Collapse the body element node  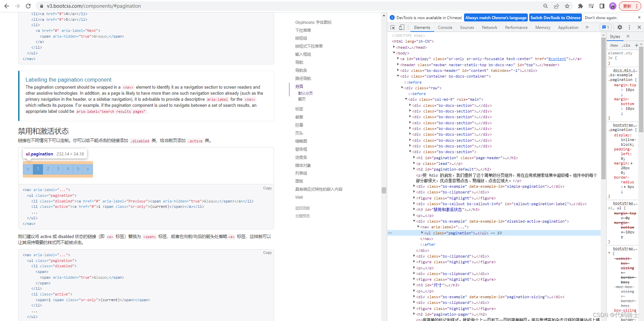tap(394, 53)
